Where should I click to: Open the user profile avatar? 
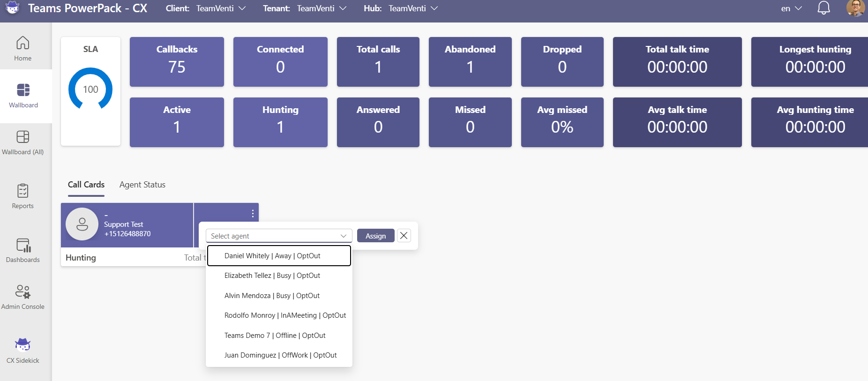(x=855, y=8)
